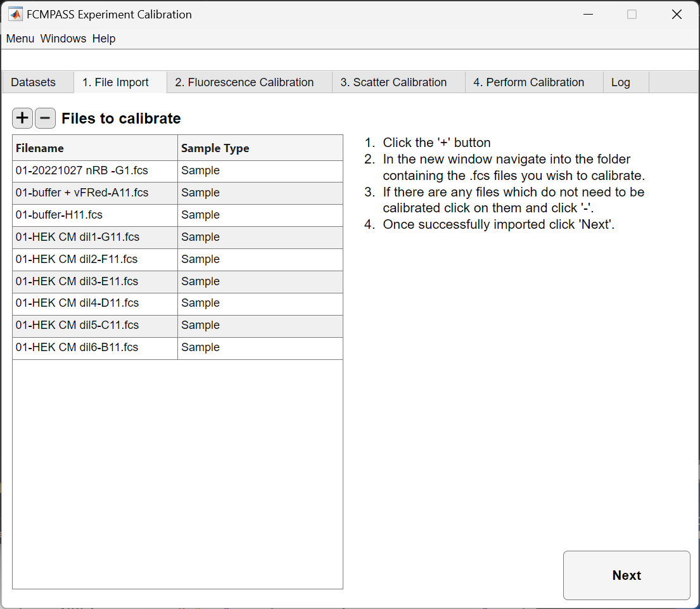The width and height of the screenshot is (700, 609).
Task: Select the 01-buffer-H11.fcs file row
Action: (177, 215)
